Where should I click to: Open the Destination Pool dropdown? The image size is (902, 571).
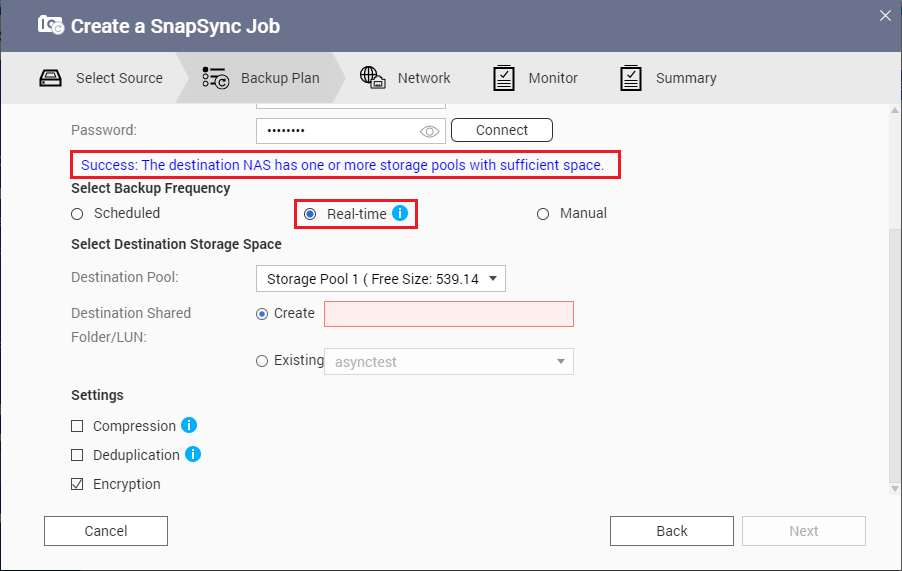[381, 279]
